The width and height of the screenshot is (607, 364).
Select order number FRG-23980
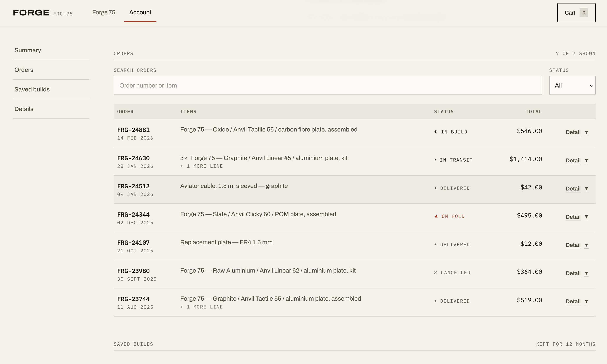pyautogui.click(x=133, y=271)
